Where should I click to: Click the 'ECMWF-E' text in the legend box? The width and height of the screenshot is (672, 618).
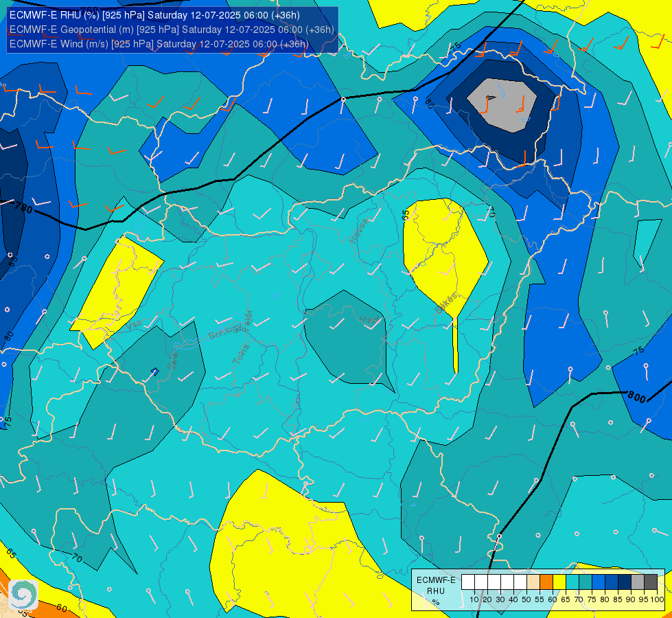coord(437,580)
